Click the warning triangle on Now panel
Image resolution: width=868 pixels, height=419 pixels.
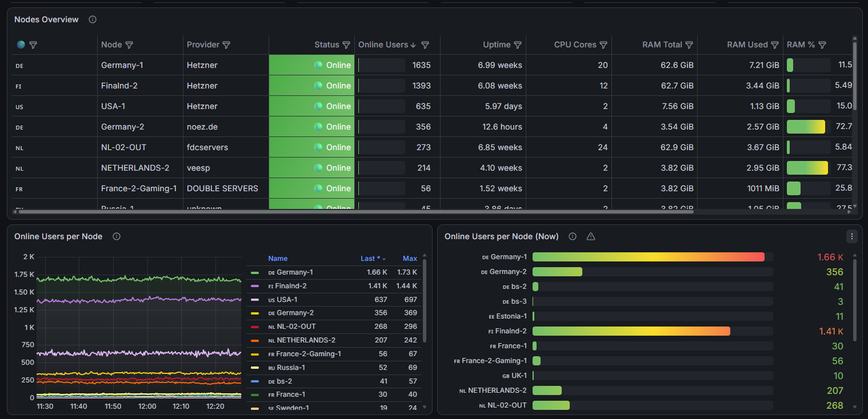[x=591, y=236]
